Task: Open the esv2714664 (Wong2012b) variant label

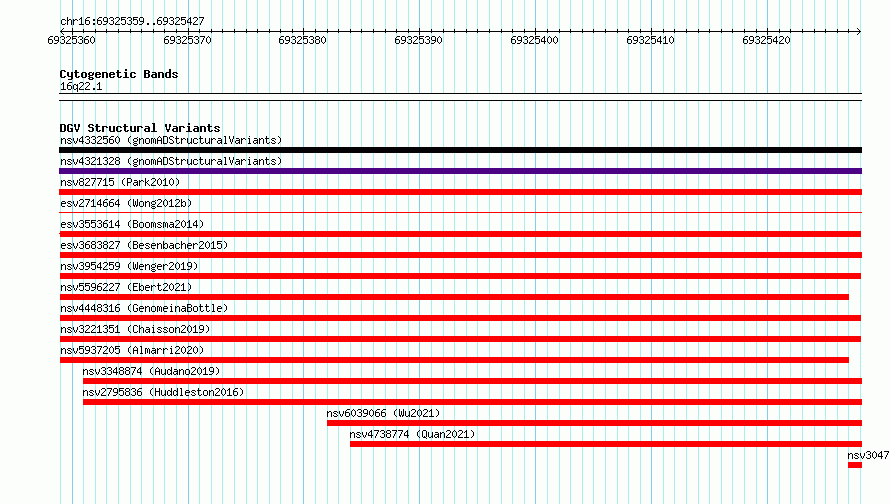Action: click(126, 203)
